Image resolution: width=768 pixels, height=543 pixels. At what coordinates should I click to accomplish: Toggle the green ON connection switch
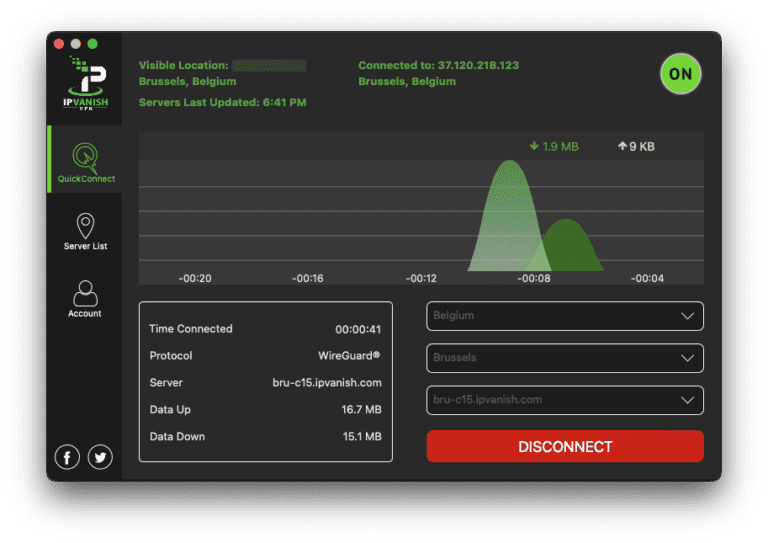point(681,74)
